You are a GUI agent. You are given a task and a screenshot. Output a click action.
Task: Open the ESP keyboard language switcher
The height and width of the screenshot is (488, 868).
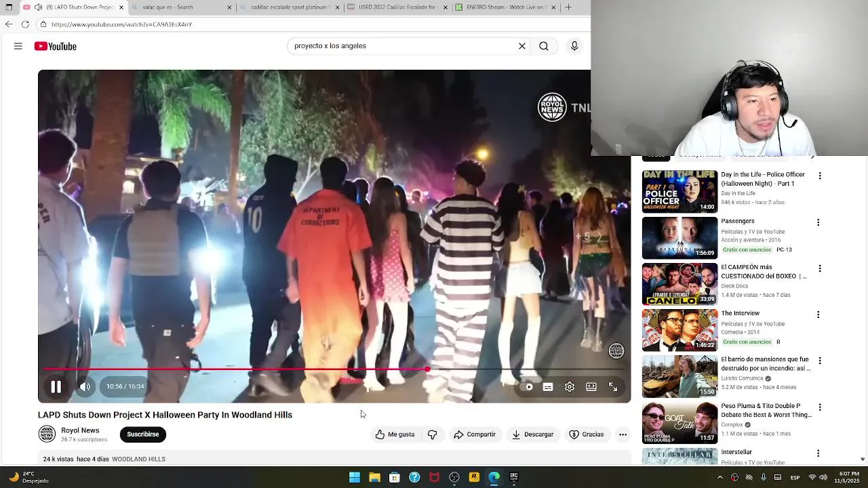[795, 477]
